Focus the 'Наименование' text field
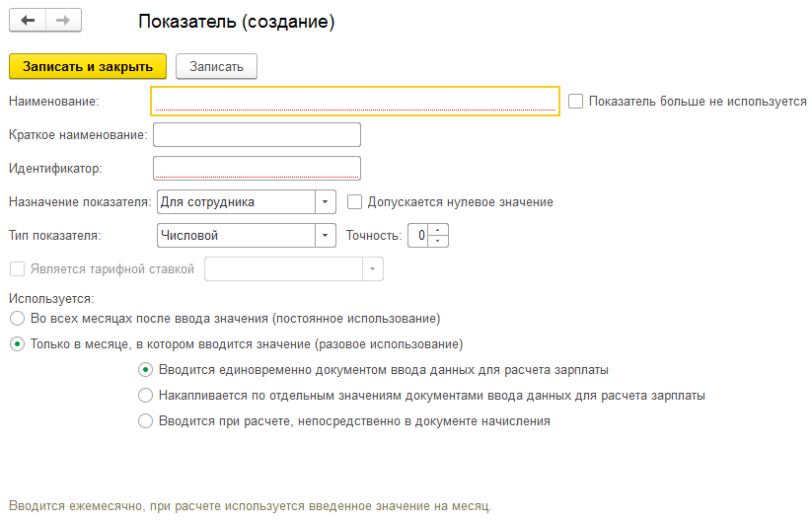The image size is (812, 523). pyautogui.click(x=355, y=101)
